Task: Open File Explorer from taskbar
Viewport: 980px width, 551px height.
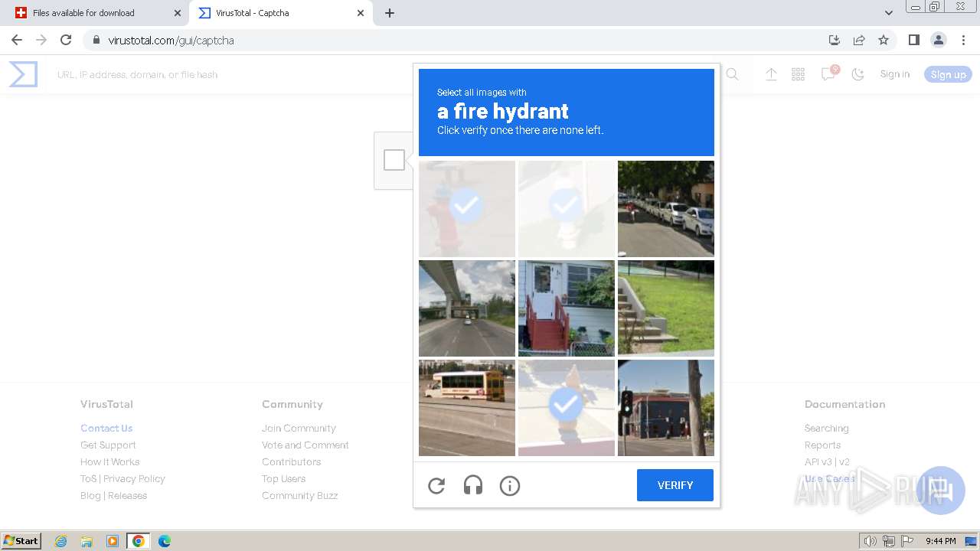Action: tap(87, 541)
